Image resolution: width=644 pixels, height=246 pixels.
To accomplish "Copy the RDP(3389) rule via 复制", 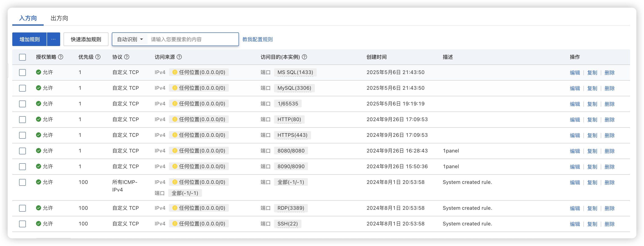I will (x=592, y=208).
